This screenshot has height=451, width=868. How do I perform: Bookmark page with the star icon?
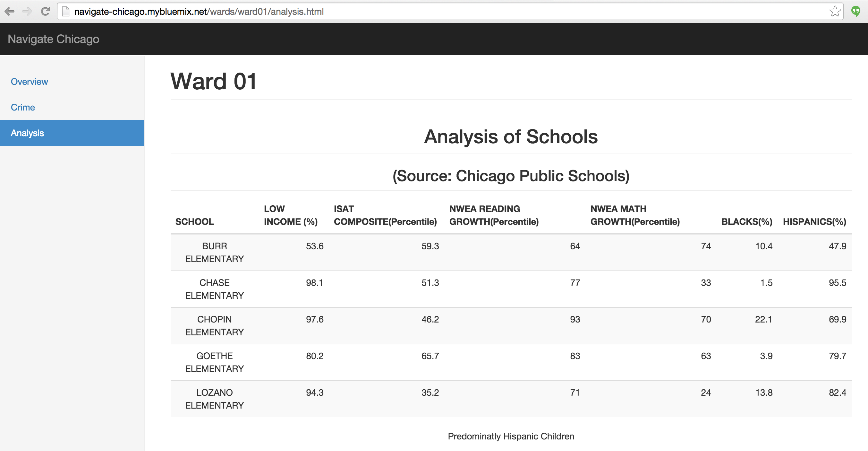click(x=835, y=12)
